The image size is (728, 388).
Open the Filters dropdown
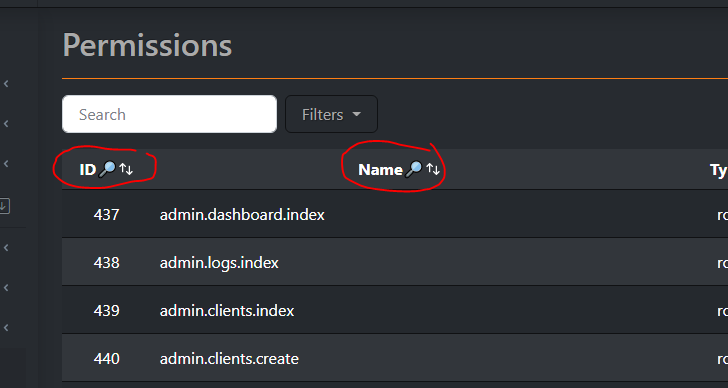click(x=332, y=114)
